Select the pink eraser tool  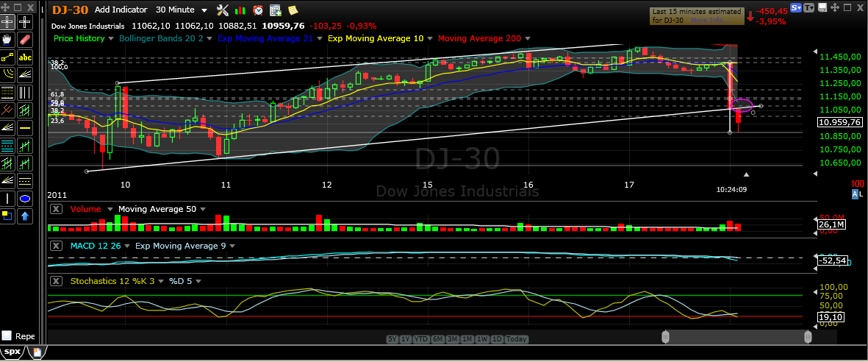[25, 40]
